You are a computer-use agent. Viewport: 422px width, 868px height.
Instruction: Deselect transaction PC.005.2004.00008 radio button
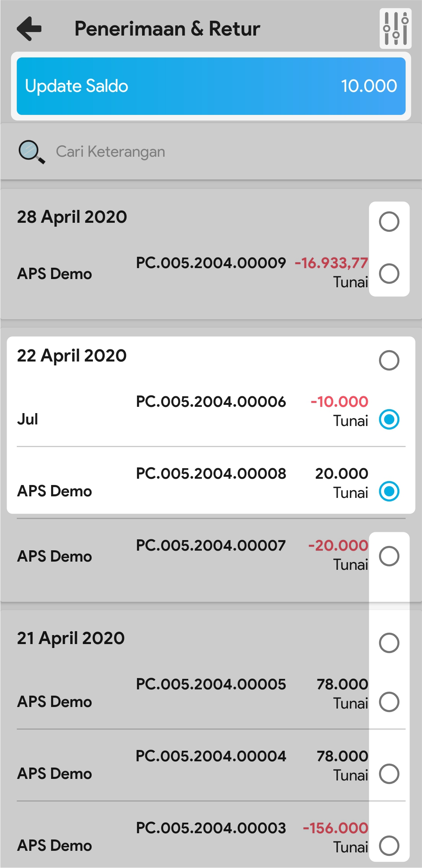tap(389, 491)
